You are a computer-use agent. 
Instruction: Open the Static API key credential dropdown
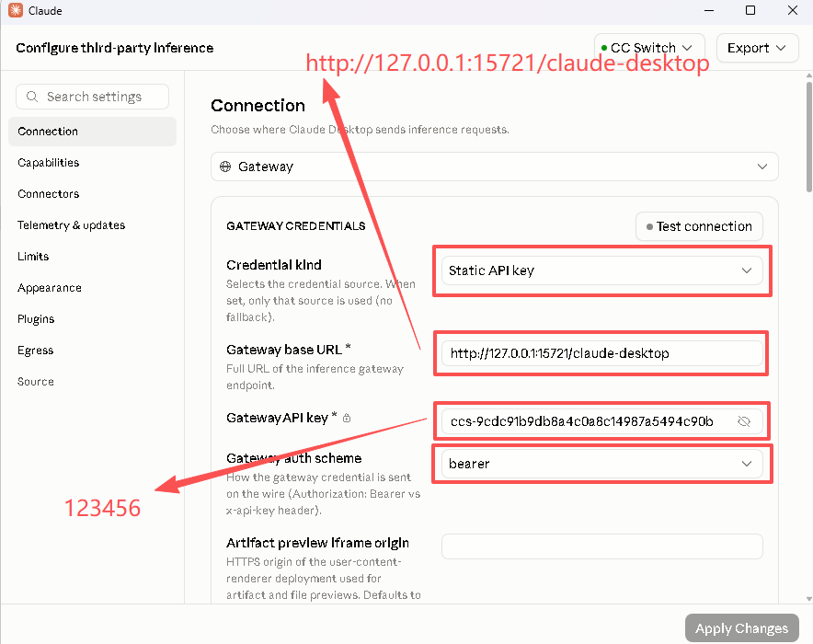click(601, 270)
